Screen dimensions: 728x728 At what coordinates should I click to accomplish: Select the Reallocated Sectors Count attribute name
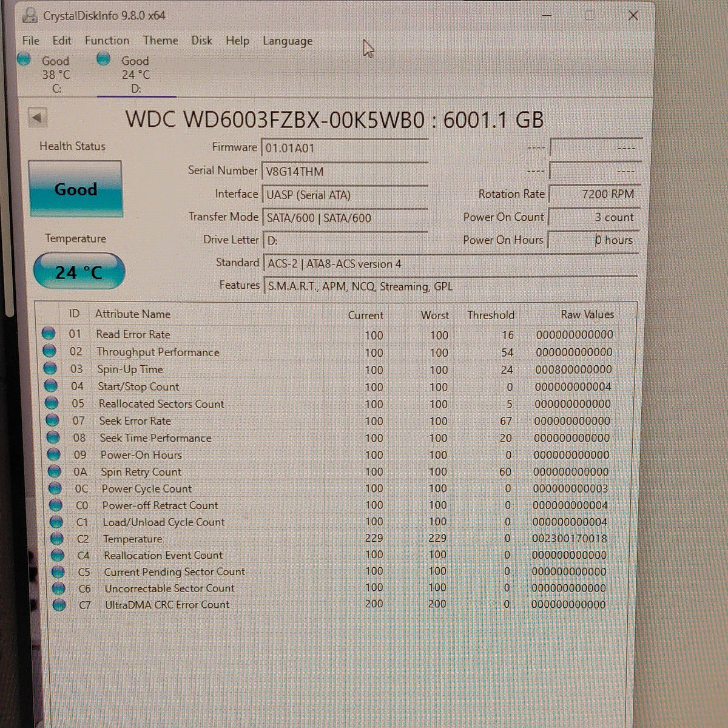(161, 404)
